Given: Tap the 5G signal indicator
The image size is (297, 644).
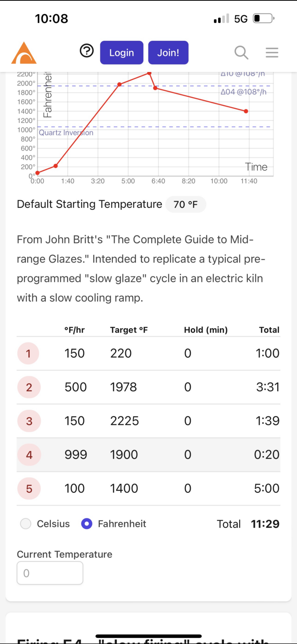Looking at the screenshot, I should click(241, 19).
